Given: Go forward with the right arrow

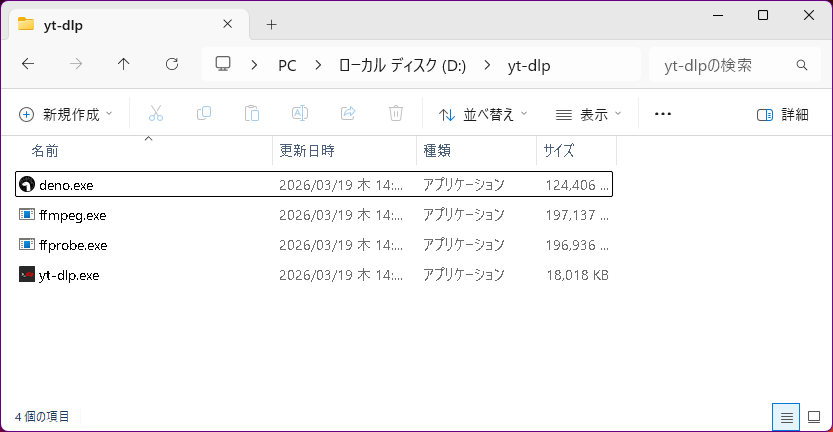Looking at the screenshot, I should (x=76, y=64).
